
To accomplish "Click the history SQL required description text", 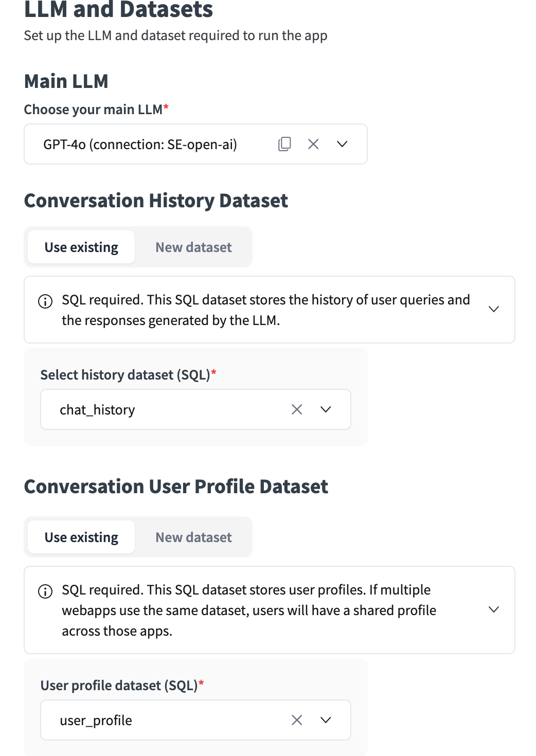I will tap(266, 310).
